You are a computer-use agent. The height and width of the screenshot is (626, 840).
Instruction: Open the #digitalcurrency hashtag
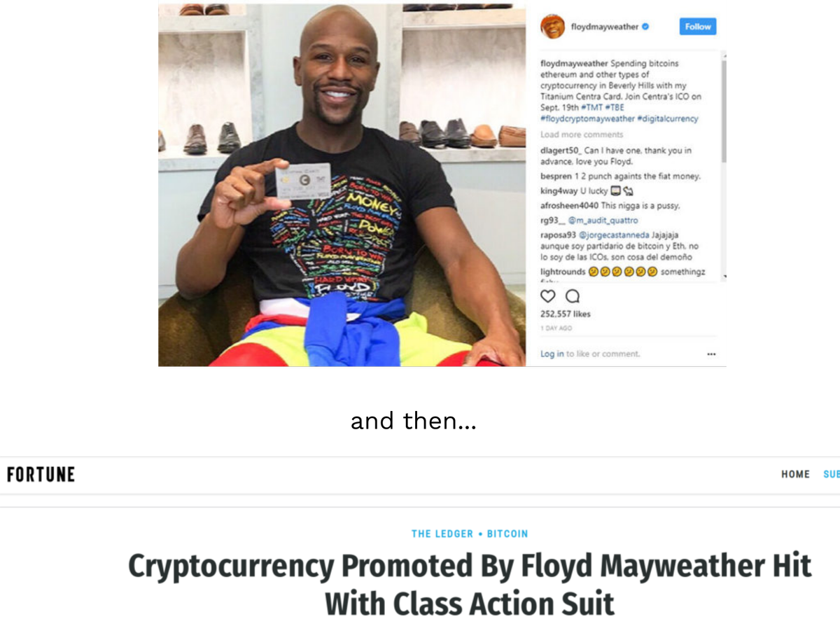[667, 119]
